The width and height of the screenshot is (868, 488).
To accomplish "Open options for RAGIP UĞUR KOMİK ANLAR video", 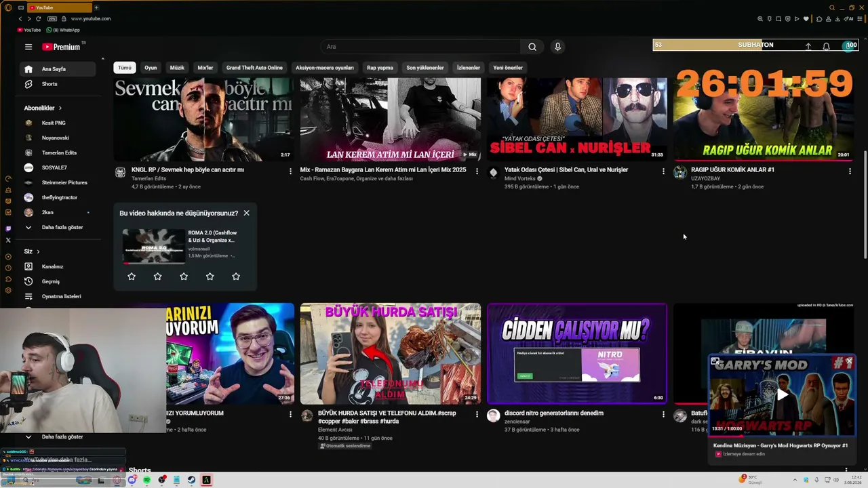I will 850,171.
